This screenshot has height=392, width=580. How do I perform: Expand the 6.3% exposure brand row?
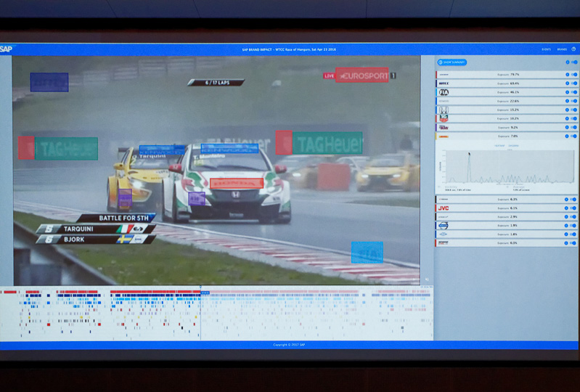[507, 200]
